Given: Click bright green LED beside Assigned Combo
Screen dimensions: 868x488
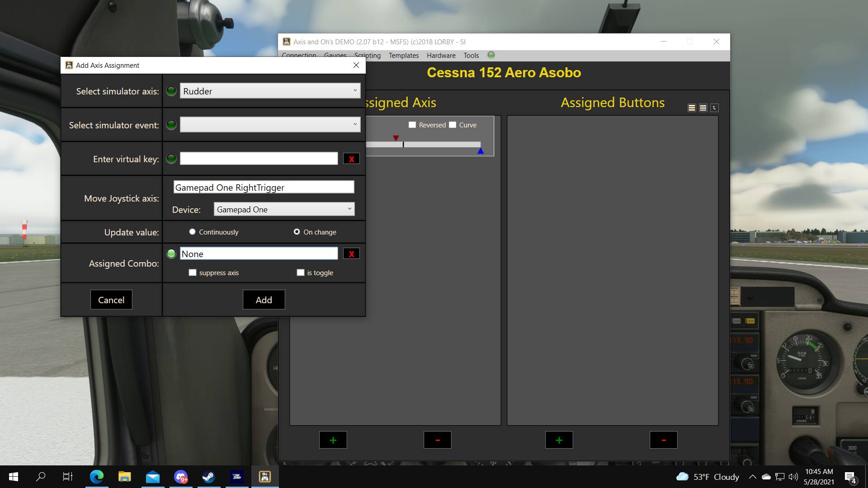Looking at the screenshot, I should pyautogui.click(x=171, y=253).
